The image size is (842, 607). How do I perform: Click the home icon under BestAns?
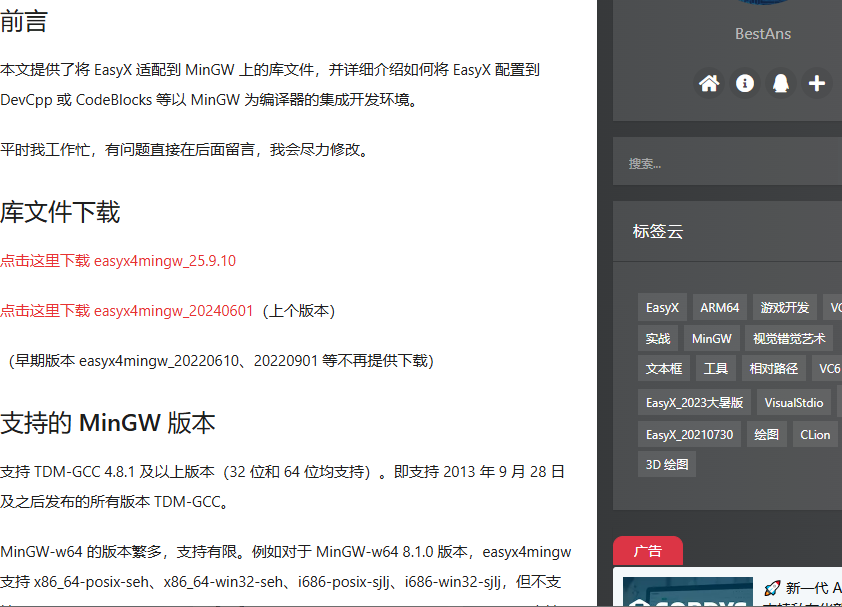(x=709, y=84)
